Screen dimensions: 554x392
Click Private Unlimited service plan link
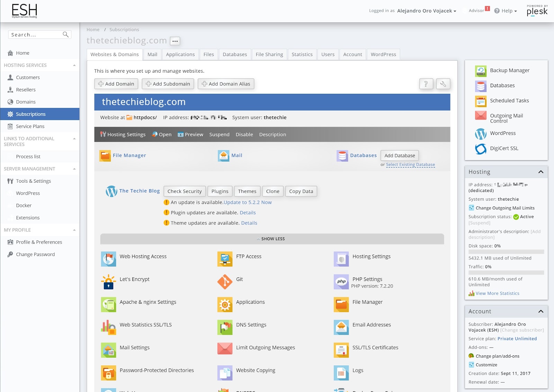517,339
